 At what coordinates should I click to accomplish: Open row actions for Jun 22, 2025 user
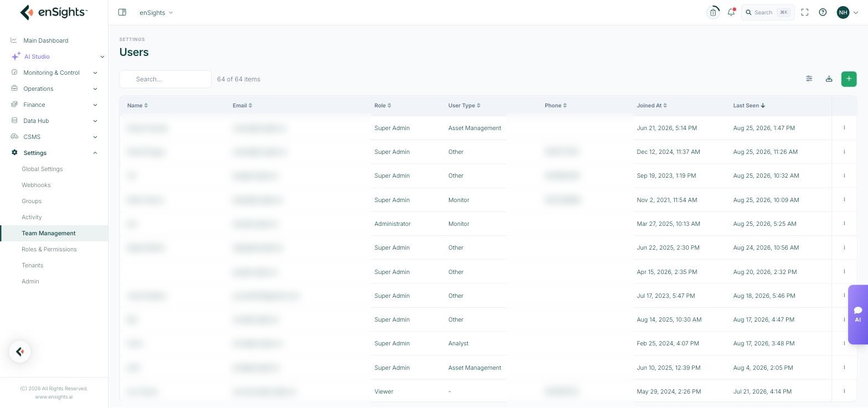844,247
